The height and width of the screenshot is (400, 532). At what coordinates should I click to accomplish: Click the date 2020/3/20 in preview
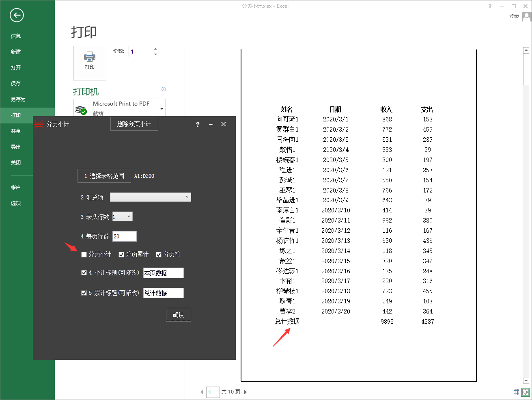[336, 311]
